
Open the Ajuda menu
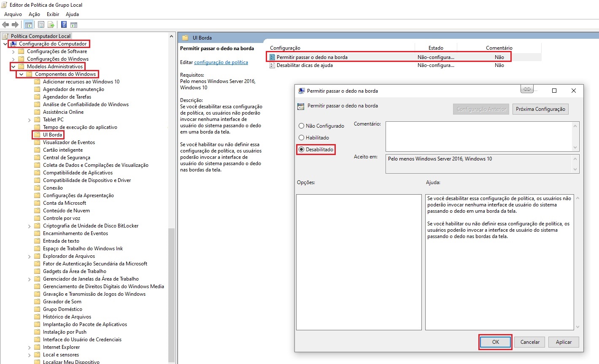click(72, 14)
